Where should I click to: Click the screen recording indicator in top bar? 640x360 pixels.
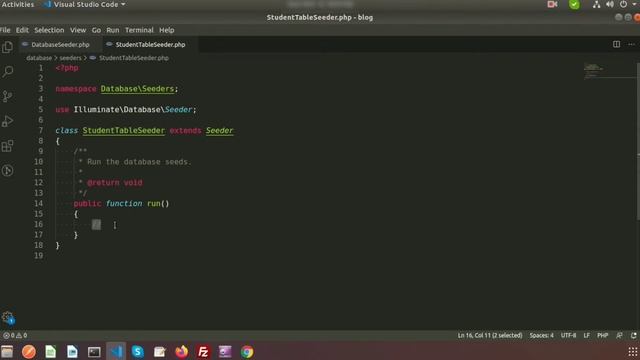[552, 4]
